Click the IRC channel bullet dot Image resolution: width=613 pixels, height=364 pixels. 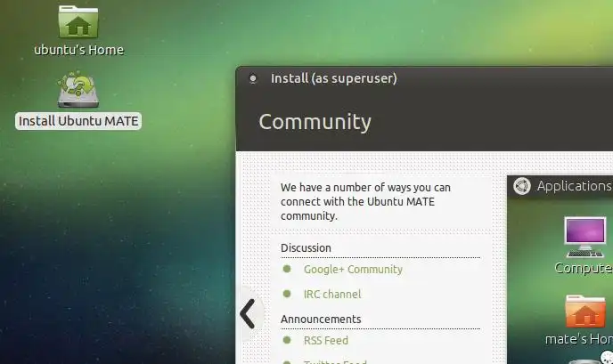[x=287, y=294]
